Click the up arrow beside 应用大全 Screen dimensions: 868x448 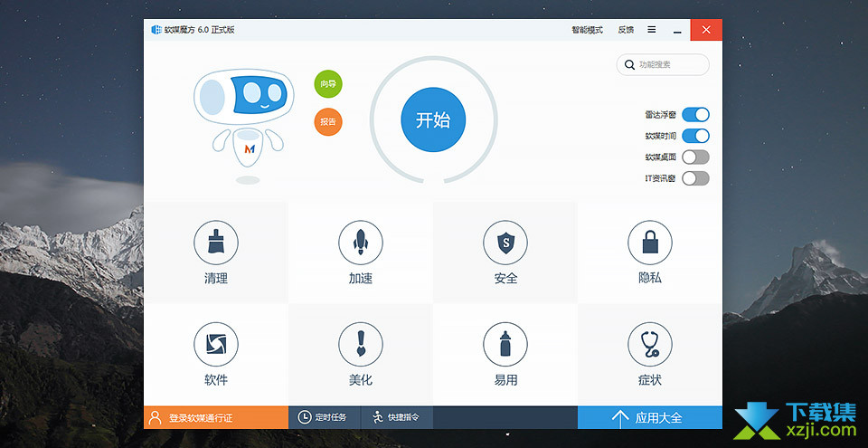click(x=620, y=418)
